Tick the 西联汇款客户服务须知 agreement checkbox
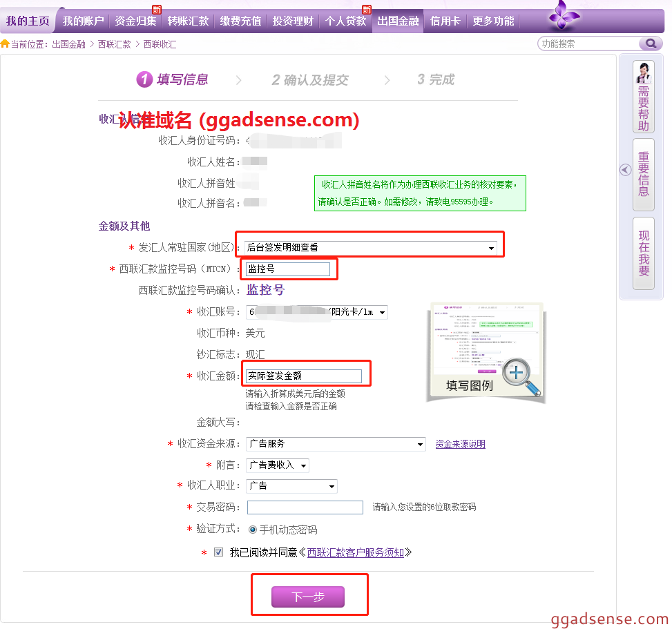 (219, 552)
